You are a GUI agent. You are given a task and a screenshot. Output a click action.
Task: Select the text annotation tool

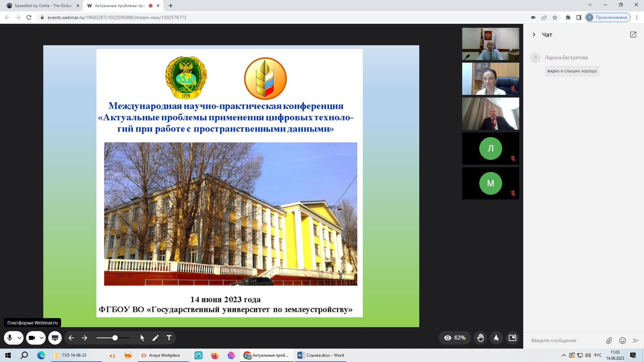169,338
